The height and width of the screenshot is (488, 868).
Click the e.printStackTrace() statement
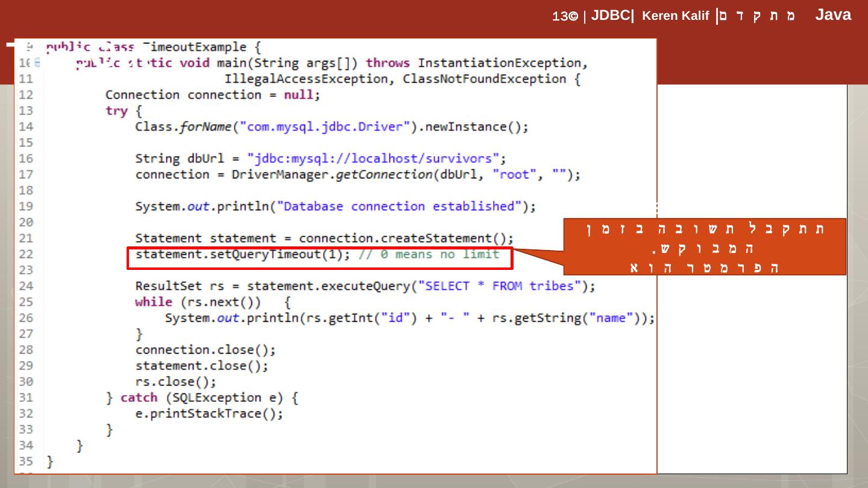pos(209,414)
